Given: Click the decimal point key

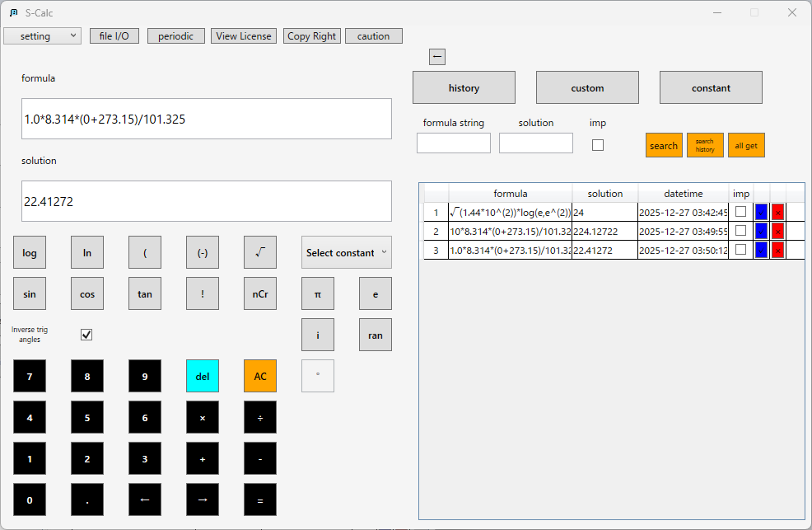Looking at the screenshot, I should coord(87,500).
